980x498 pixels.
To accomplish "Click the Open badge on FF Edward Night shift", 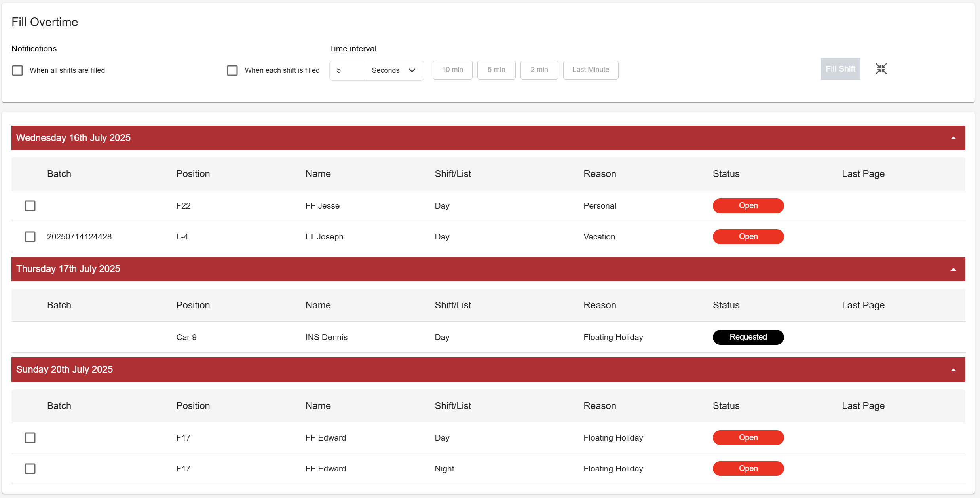I will click(x=748, y=469).
